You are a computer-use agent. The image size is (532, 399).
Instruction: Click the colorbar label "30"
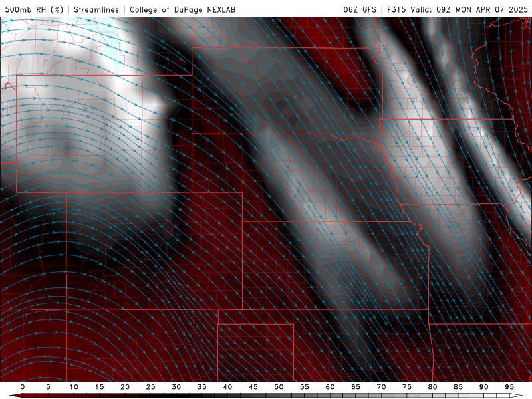(176, 387)
